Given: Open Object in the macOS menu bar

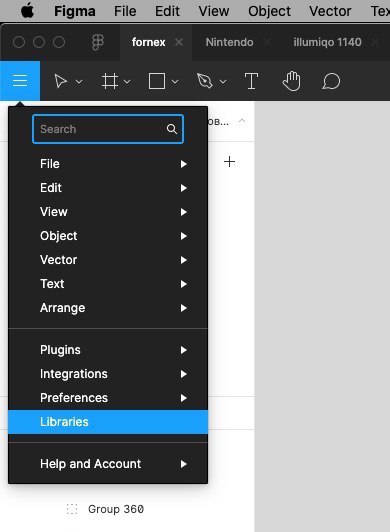Looking at the screenshot, I should 269,12.
